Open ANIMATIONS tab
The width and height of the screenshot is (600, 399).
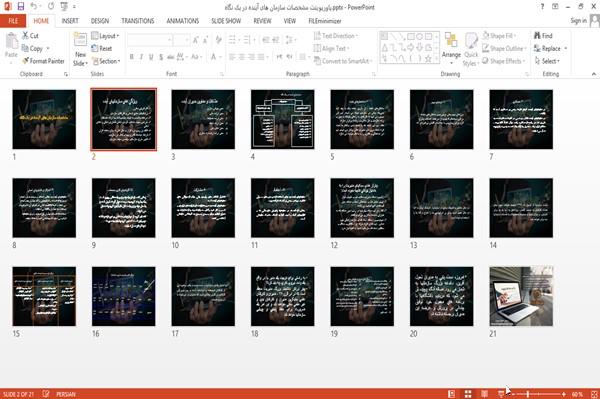pos(183,21)
